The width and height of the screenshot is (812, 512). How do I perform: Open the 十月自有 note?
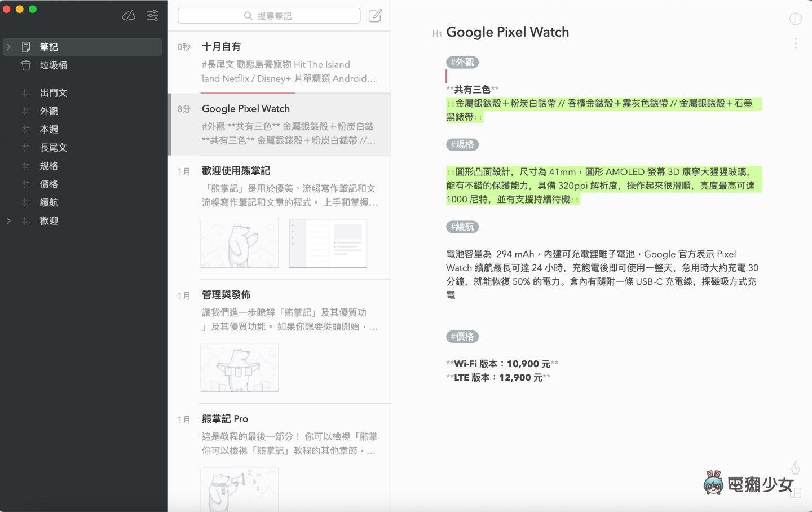tap(280, 62)
